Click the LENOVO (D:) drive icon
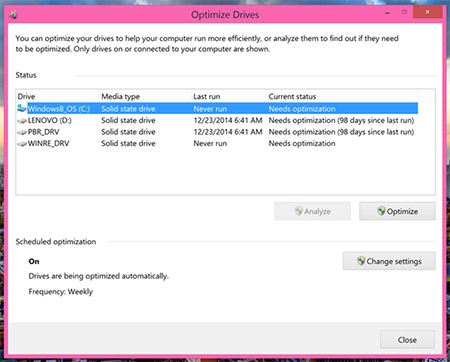This screenshot has height=362, width=450. pos(22,121)
